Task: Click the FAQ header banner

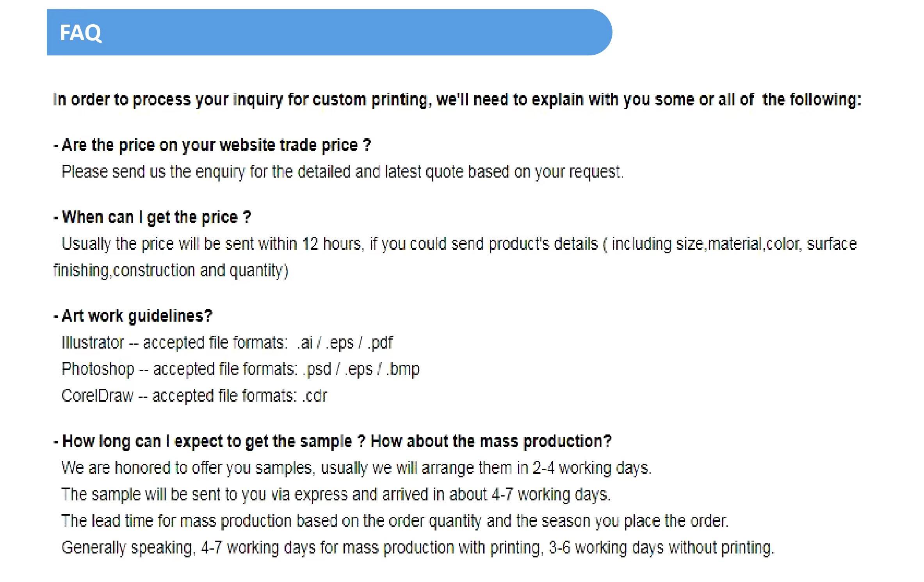Action: click(329, 32)
